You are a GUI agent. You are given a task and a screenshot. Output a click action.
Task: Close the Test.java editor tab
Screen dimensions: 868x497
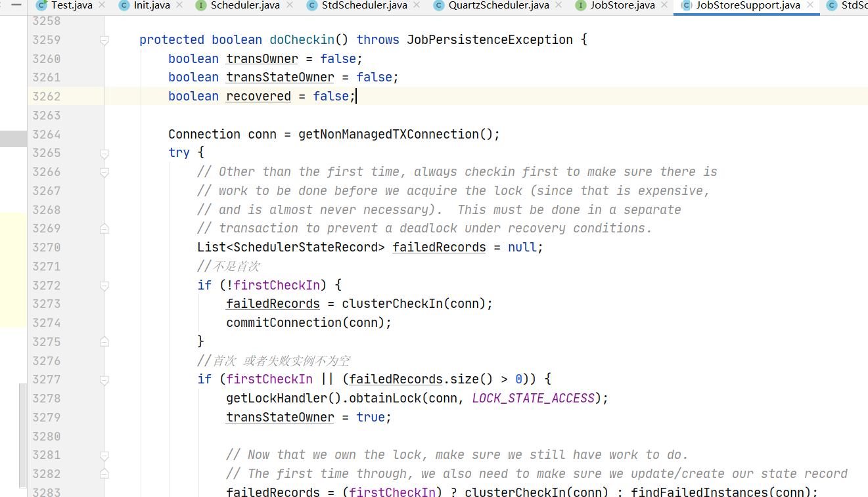pyautogui.click(x=102, y=5)
